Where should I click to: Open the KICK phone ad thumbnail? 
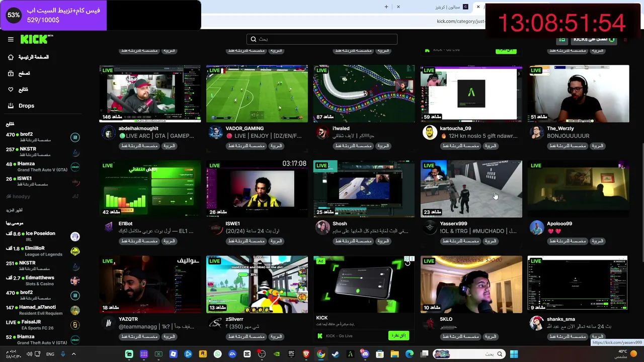coord(364,285)
